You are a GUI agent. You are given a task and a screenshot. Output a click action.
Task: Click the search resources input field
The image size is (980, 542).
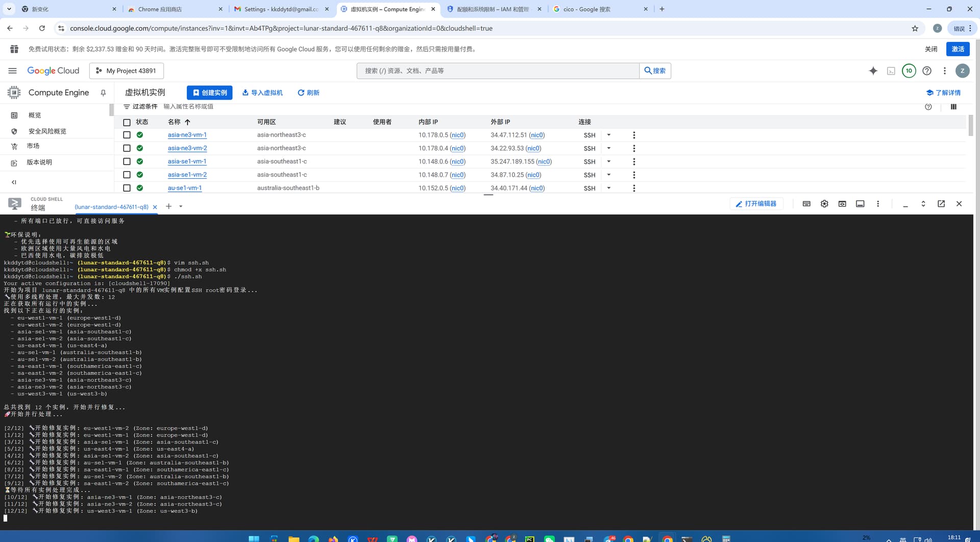pyautogui.click(x=498, y=71)
